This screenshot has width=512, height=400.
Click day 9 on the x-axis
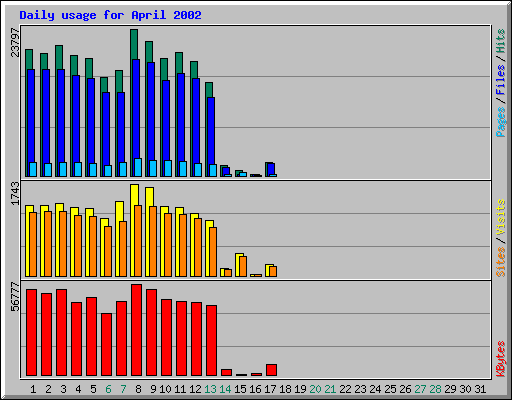coord(153,389)
